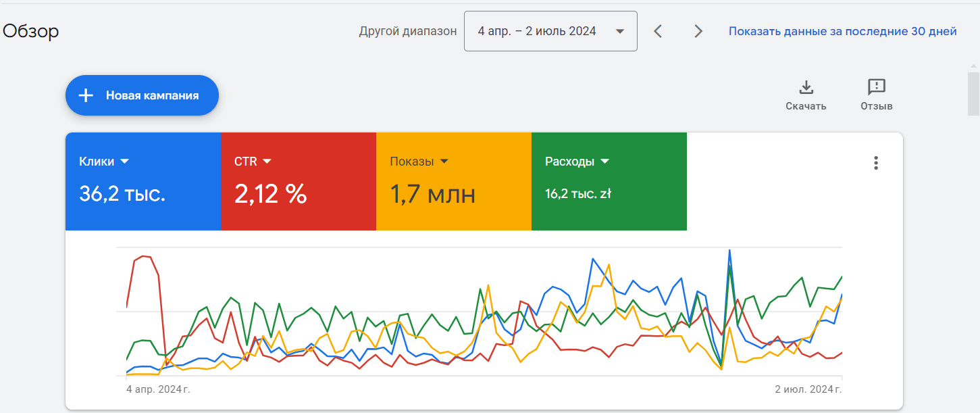Click the plus icon on Новая кампания
The height and width of the screenshot is (413, 980).
86,95
